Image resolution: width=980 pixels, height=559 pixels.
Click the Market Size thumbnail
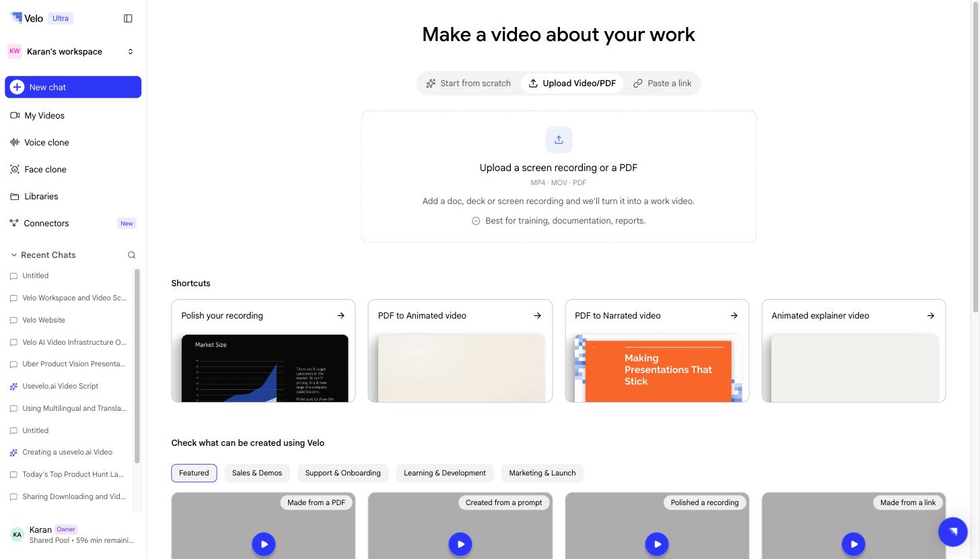265,368
